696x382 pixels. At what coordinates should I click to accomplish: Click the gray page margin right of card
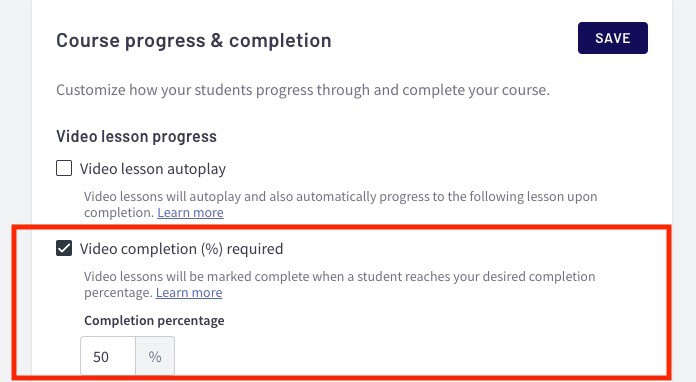click(684, 111)
